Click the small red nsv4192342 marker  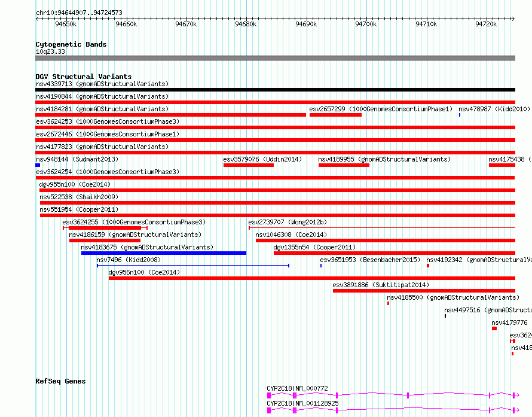[428, 266]
